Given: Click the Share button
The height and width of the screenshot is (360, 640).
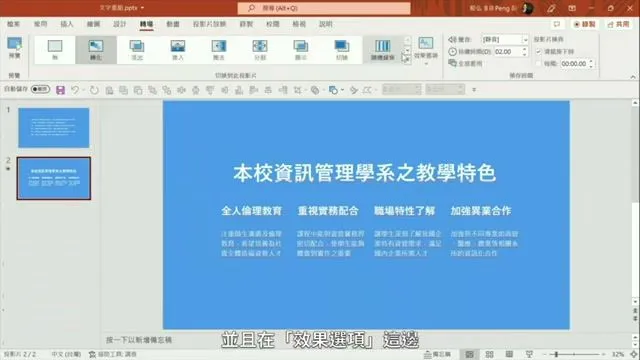Looking at the screenshot, I should click(x=618, y=24).
